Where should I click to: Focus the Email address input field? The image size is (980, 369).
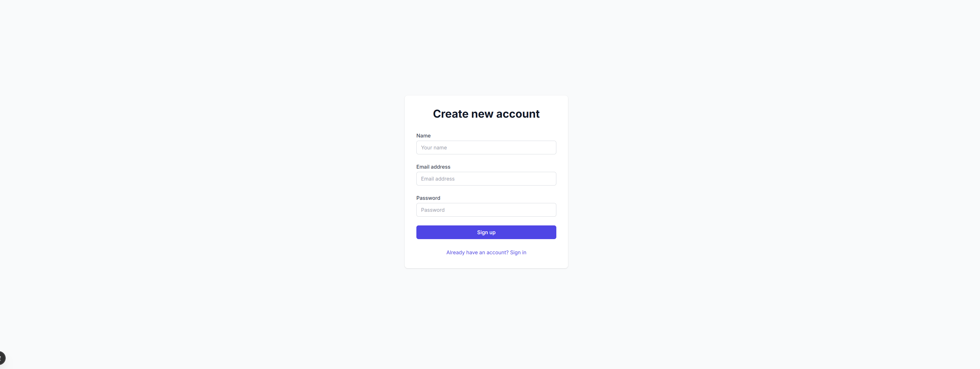(x=486, y=179)
